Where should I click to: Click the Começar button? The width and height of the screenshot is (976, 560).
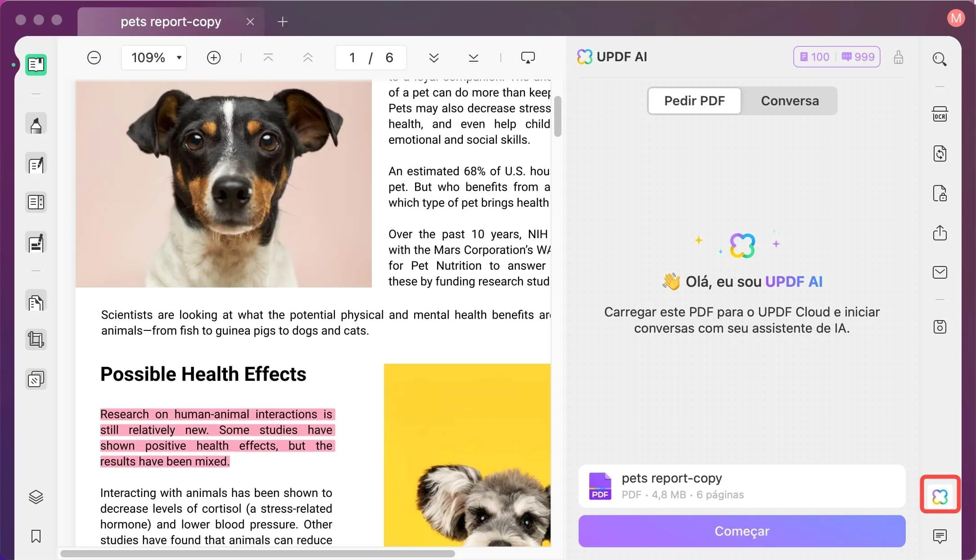[741, 531]
